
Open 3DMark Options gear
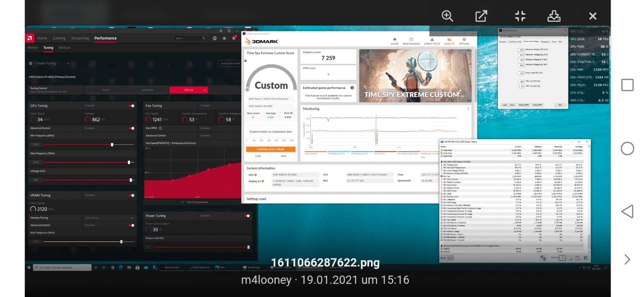pos(464,41)
